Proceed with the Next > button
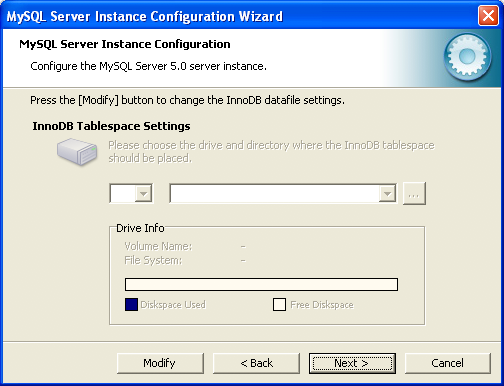This screenshot has width=504, height=386. pos(352,363)
